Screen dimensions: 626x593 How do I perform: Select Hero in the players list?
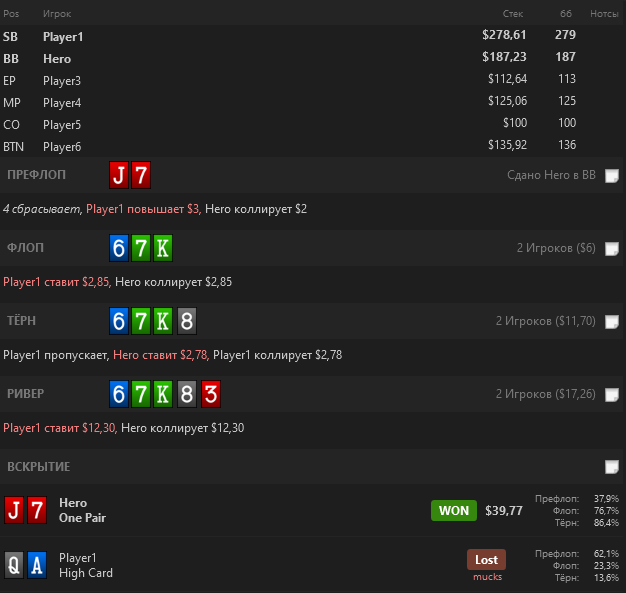[57, 59]
